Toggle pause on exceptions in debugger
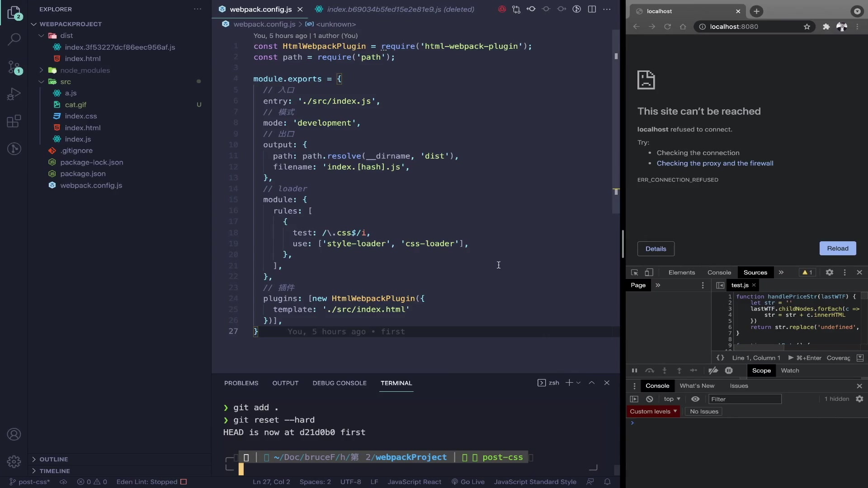Image resolution: width=868 pixels, height=488 pixels. click(x=728, y=371)
